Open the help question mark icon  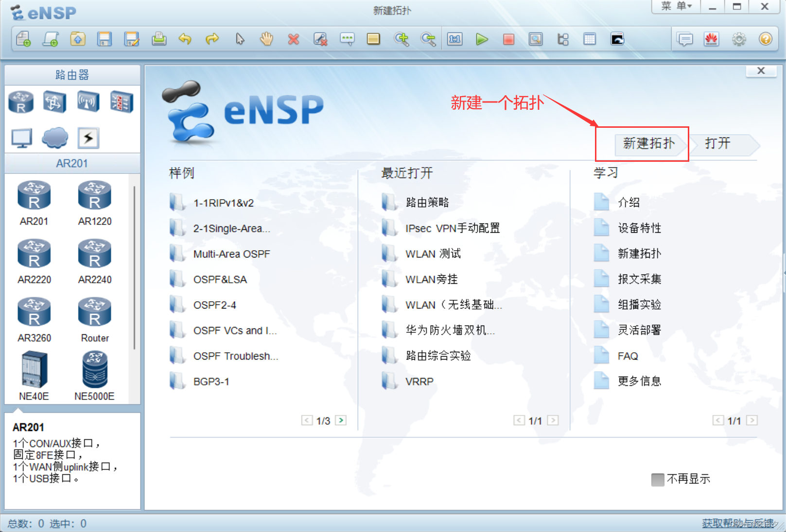766,39
